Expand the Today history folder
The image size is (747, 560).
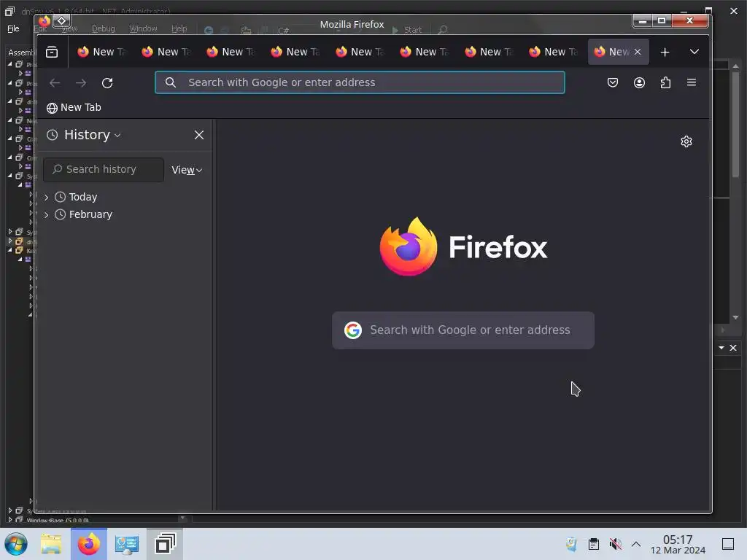[x=46, y=197]
